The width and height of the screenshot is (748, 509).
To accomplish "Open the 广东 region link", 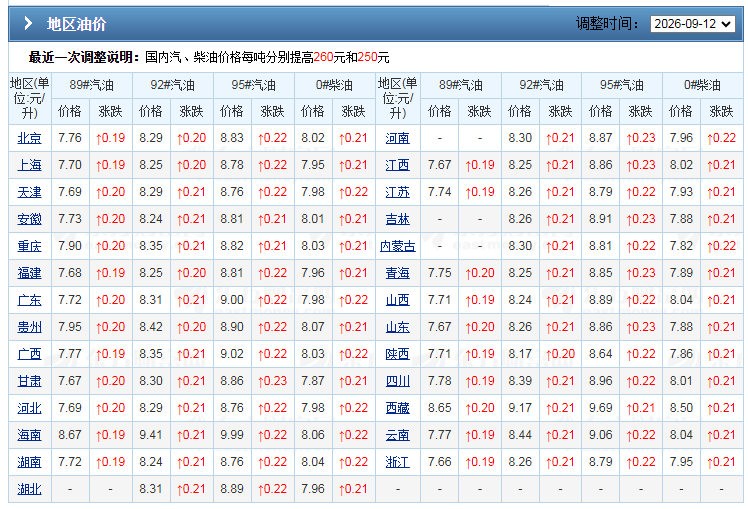I will coord(30,300).
